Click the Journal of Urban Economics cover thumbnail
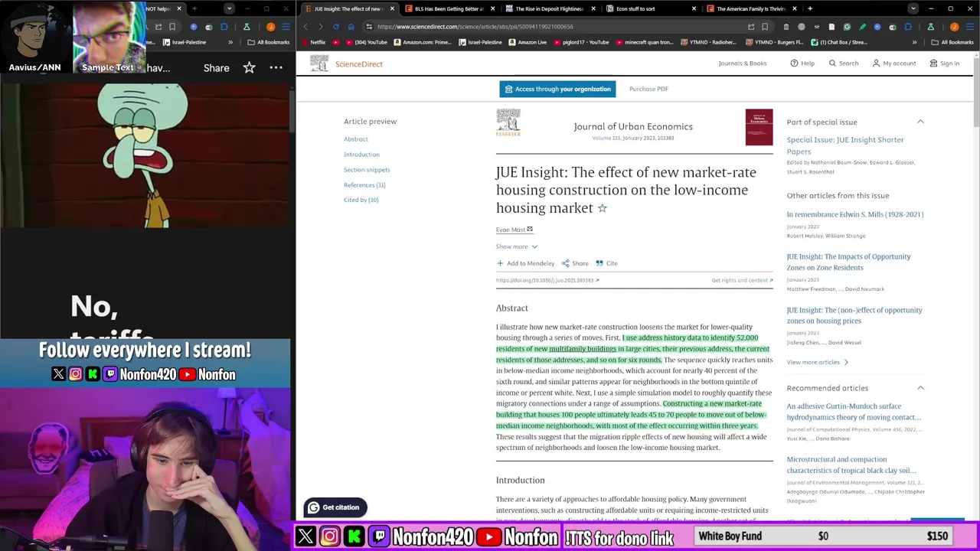Image resolution: width=980 pixels, height=551 pixels. click(759, 127)
